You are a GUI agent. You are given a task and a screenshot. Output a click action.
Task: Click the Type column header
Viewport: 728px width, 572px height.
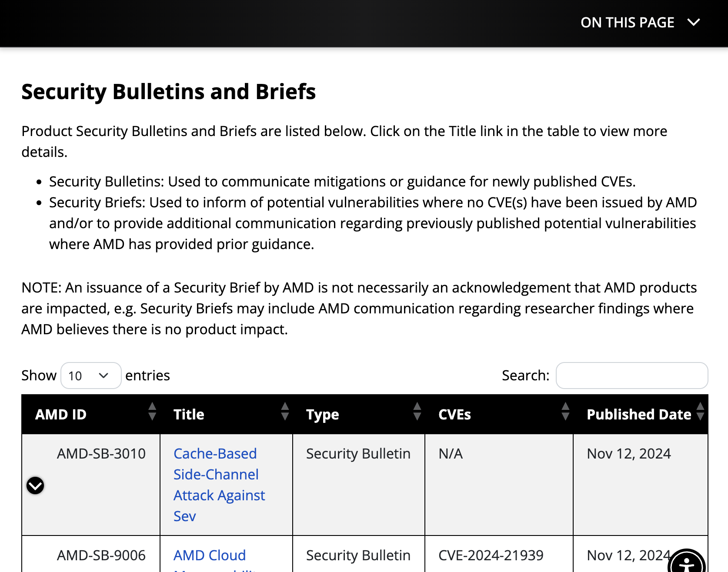322,414
